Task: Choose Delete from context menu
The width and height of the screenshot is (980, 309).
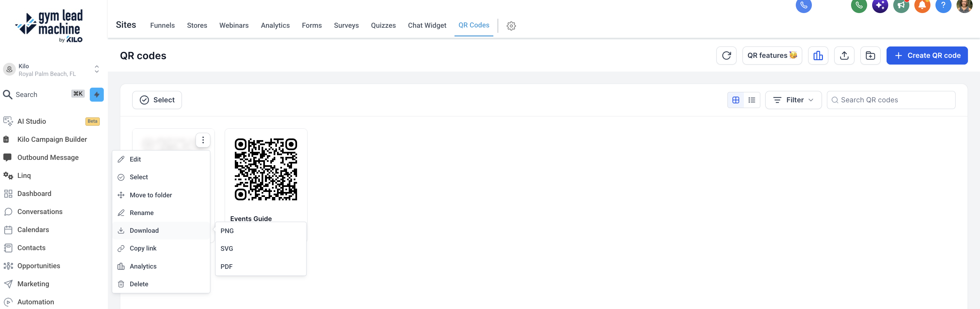Action: (x=161, y=284)
